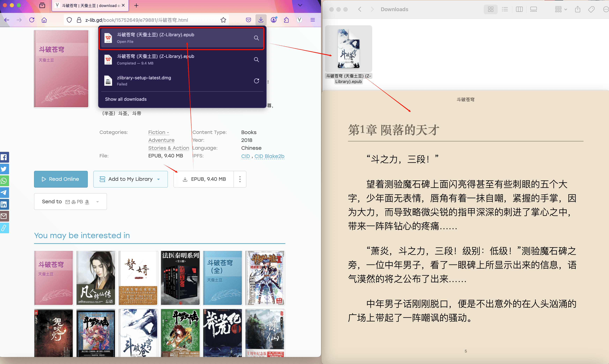This screenshot has width=609, height=364.
Task: Open the CID Blake2b link
Action: pos(269,156)
